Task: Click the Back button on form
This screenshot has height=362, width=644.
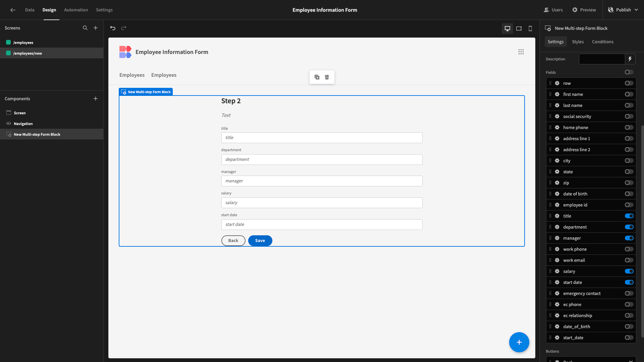Action: 233,240
